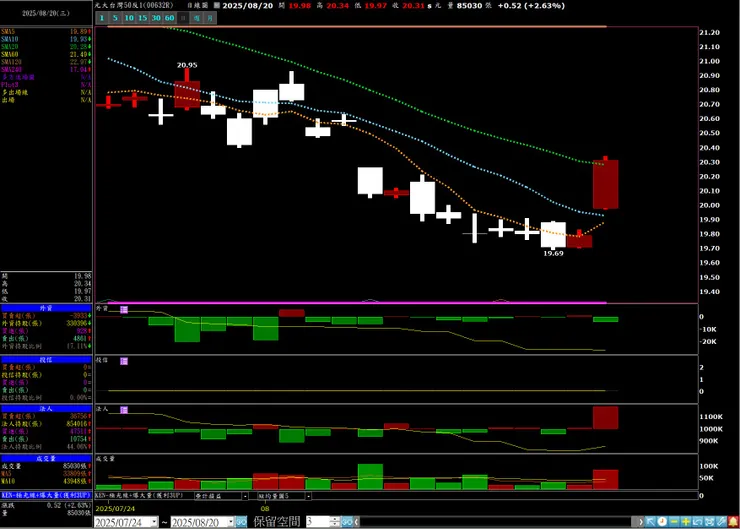Switch chart to 15-minute interval
The width and height of the screenshot is (740, 529).
click(x=142, y=18)
